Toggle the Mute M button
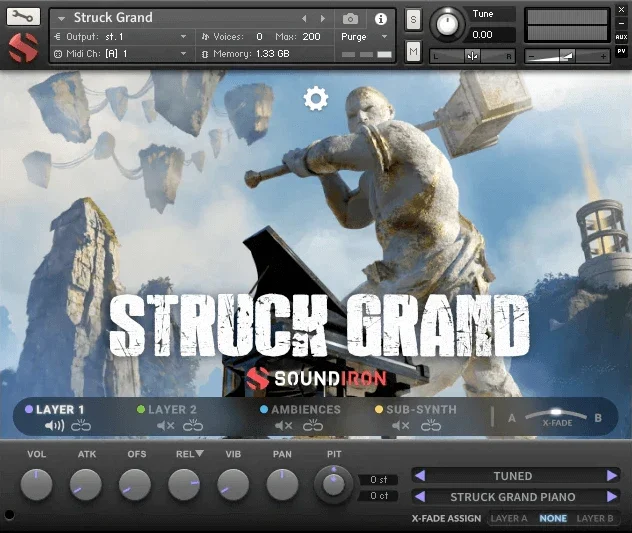Viewport: 632px width, 533px height. coord(413,52)
